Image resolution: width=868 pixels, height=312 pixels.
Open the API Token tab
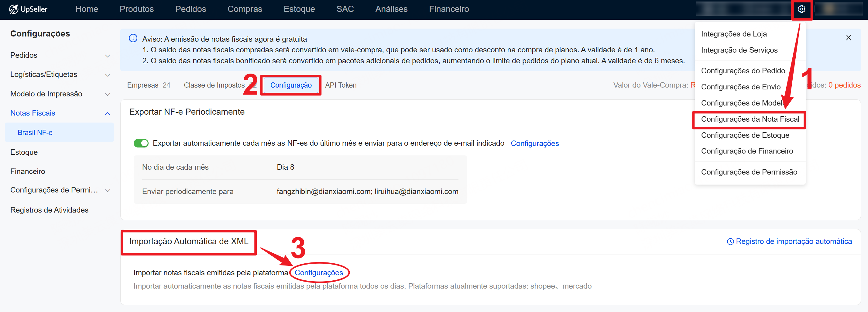(x=340, y=85)
